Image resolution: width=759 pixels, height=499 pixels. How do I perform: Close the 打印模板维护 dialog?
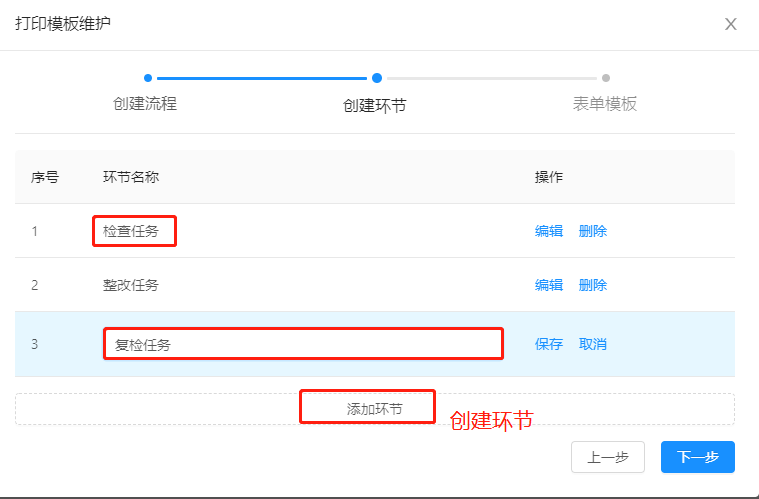730,24
